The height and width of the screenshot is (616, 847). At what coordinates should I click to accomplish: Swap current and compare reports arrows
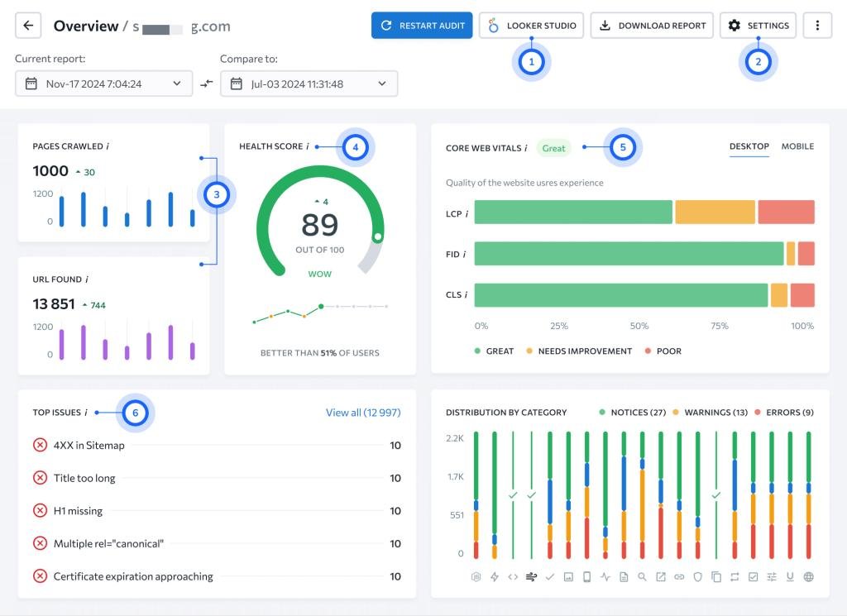(206, 84)
